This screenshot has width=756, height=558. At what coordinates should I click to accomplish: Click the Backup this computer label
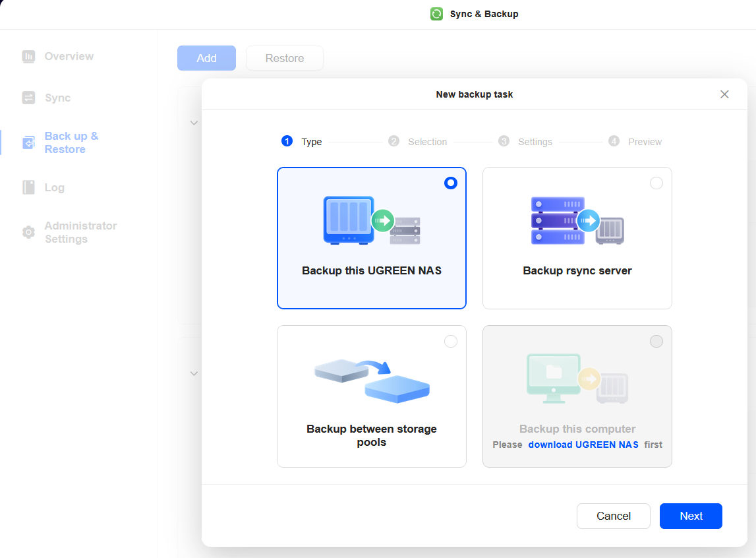click(577, 429)
